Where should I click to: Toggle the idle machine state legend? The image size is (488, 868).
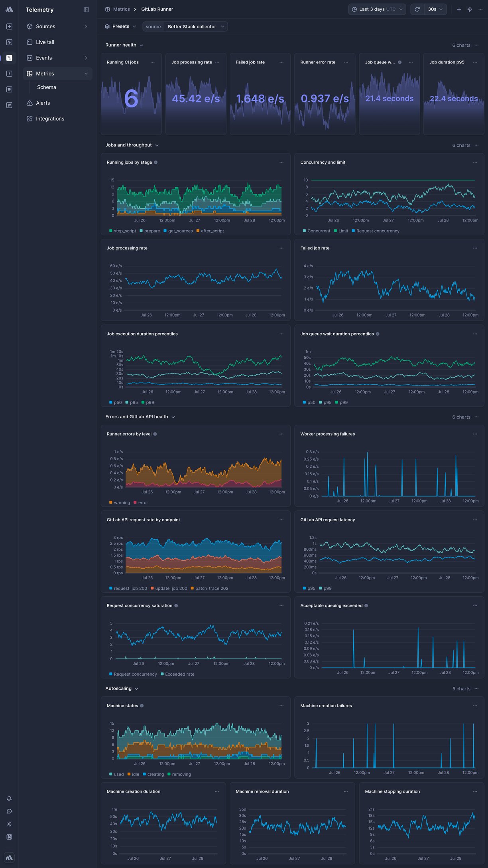(x=134, y=774)
